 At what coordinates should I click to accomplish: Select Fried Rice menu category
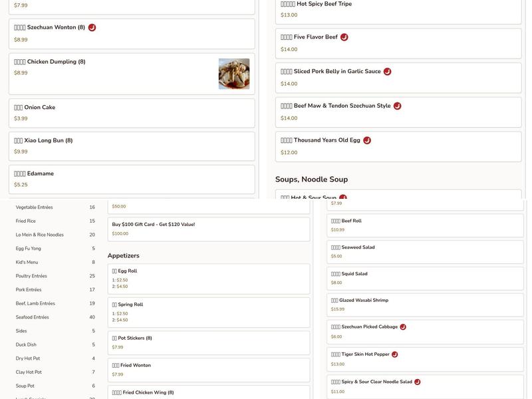26,221
